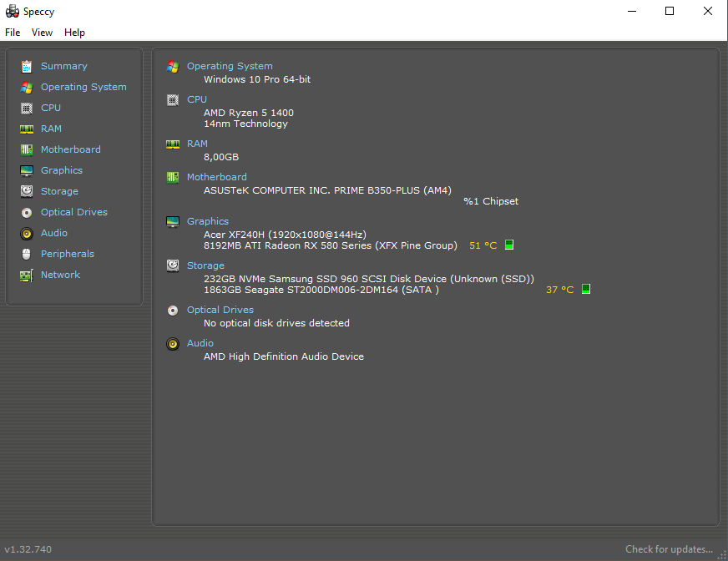Image resolution: width=728 pixels, height=561 pixels.
Task: Click the RAM heading link in summary
Action: coord(197,144)
